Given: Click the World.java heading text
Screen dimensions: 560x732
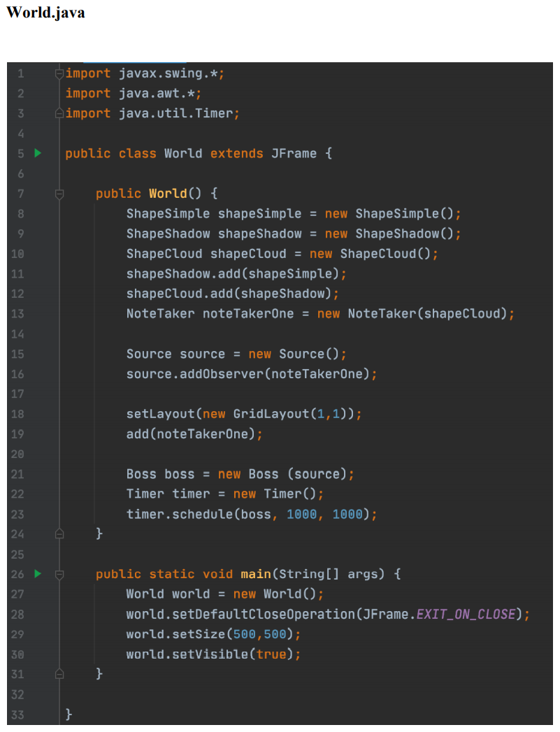Looking at the screenshot, I should click(x=45, y=13).
